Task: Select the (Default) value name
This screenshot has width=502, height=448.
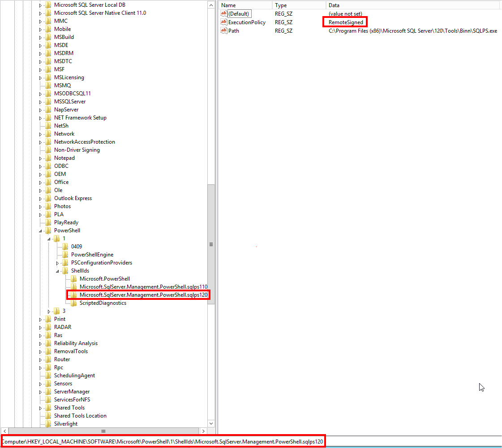Action: pyautogui.click(x=239, y=13)
